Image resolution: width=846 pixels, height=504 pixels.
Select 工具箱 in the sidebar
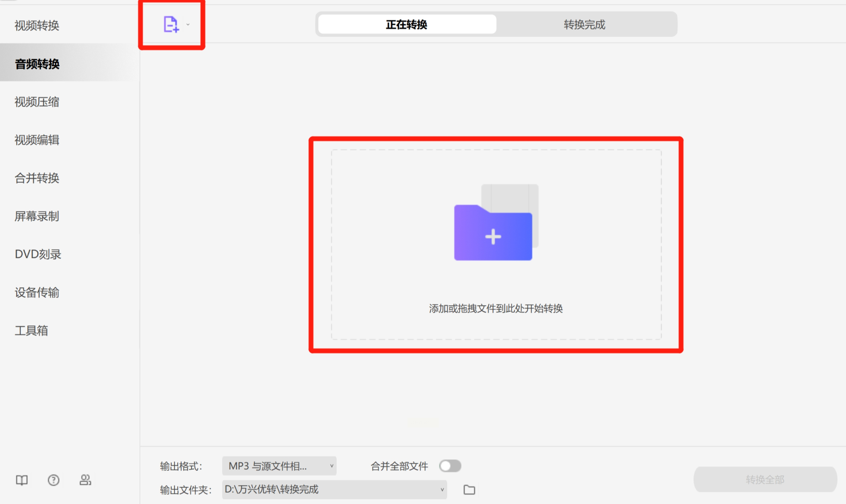coord(32,330)
